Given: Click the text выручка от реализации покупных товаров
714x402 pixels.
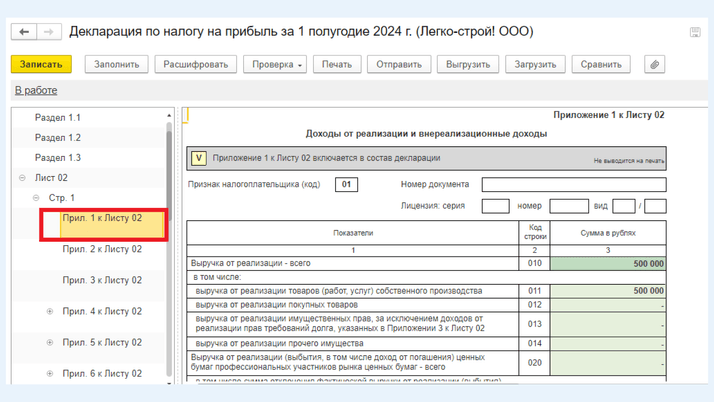Looking at the screenshot, I should click(x=276, y=305).
